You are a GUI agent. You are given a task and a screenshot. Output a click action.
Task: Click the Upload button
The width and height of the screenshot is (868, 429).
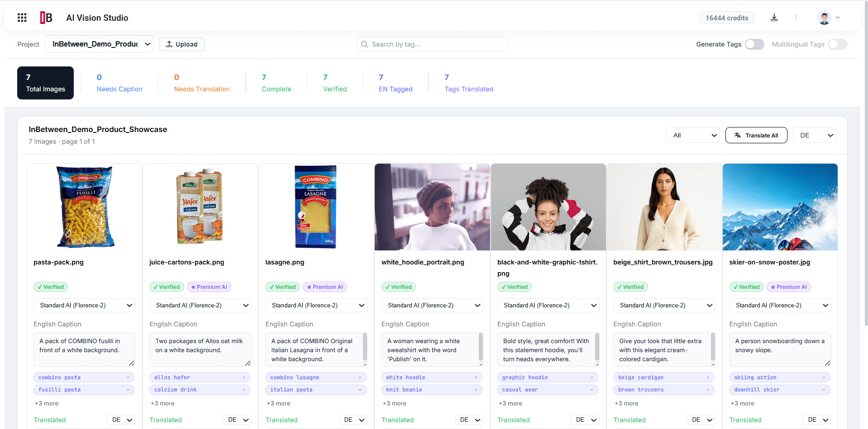[x=181, y=44]
